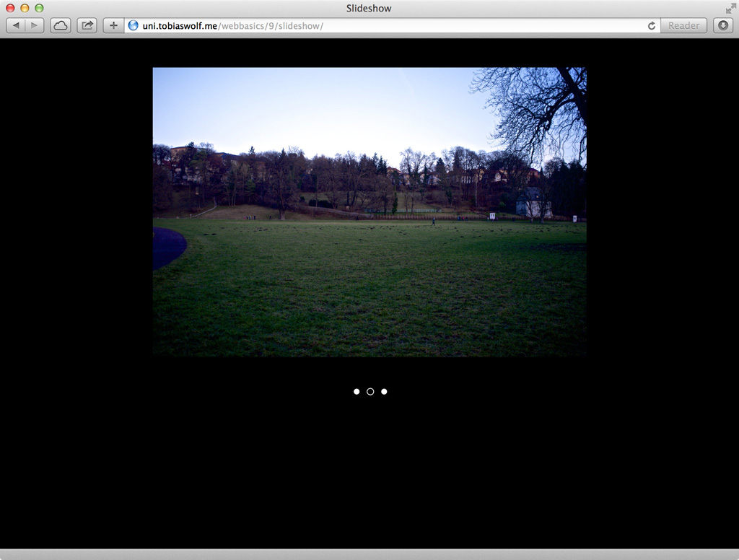Show the Downloads popover
Image resolution: width=739 pixels, height=560 pixels.
tap(723, 25)
